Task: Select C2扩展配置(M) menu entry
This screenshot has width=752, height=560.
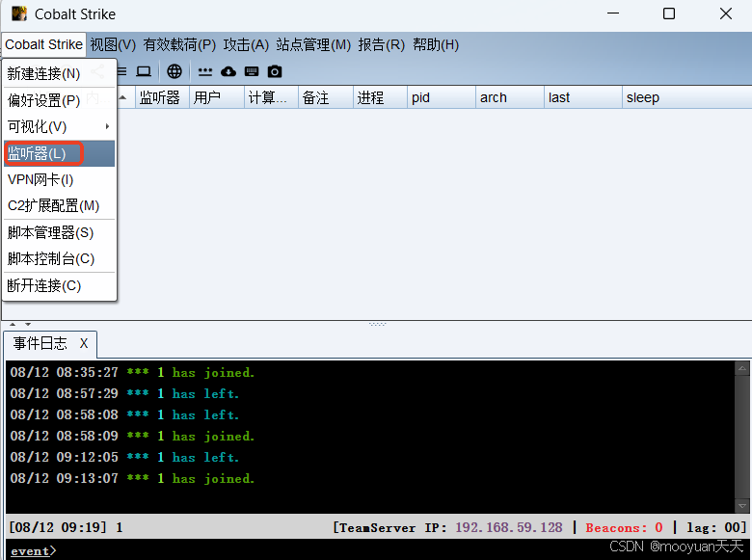Action: tap(60, 205)
